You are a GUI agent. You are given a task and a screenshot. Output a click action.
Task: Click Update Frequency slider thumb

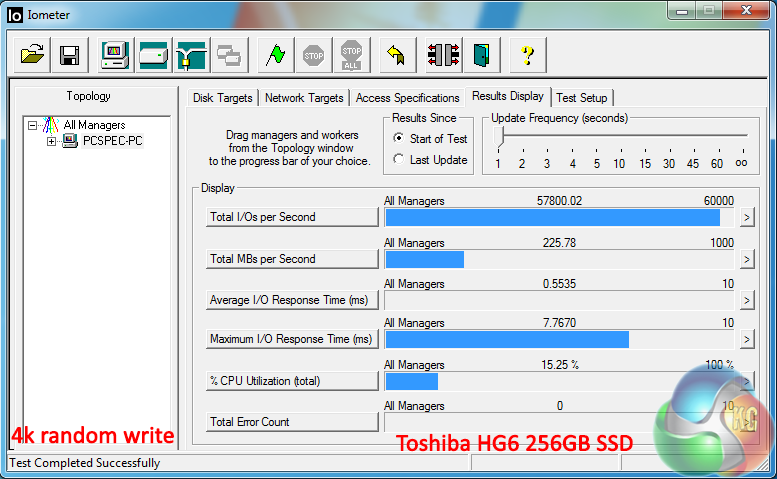coord(499,137)
